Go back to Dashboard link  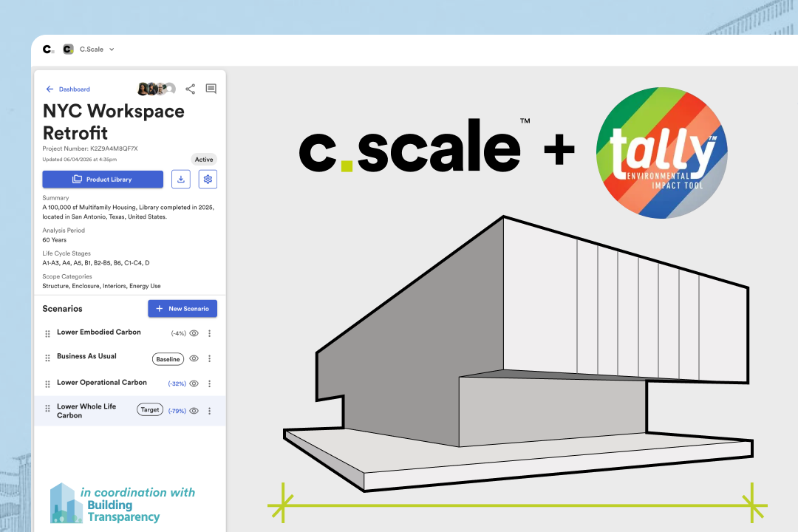coord(74,89)
